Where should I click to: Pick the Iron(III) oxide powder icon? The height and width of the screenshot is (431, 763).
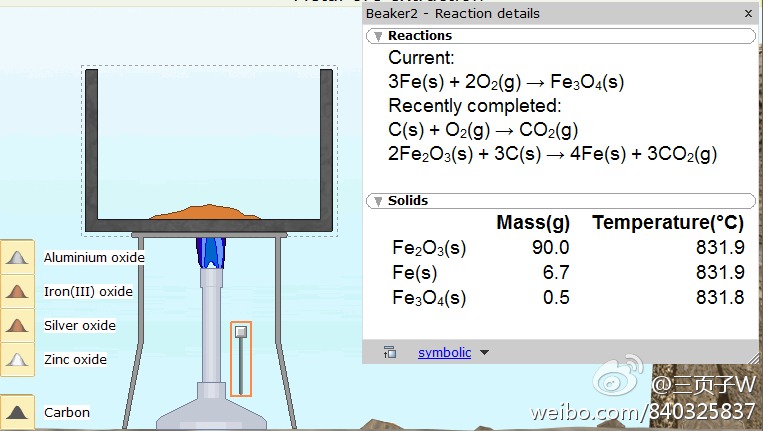[17, 292]
